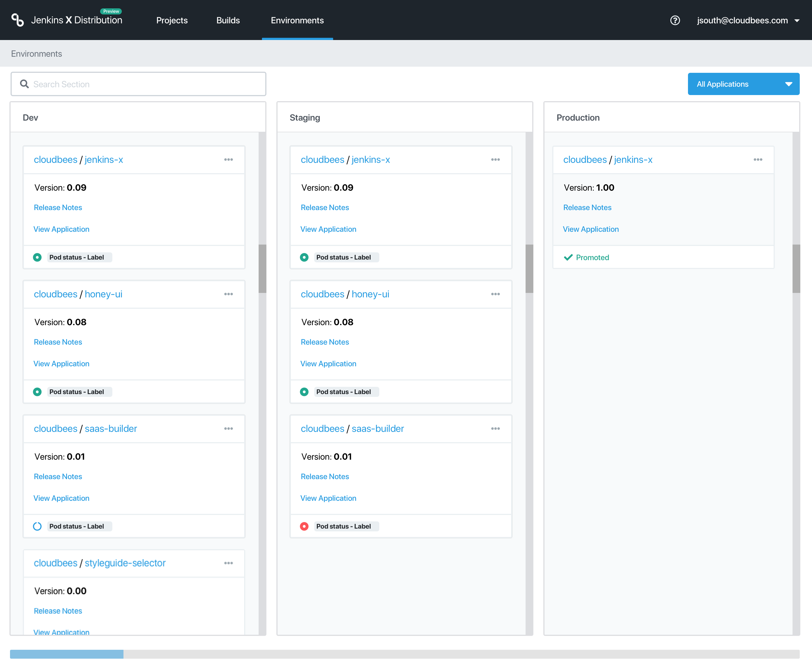Click Version 1.00 text in Production card

pyautogui.click(x=589, y=188)
